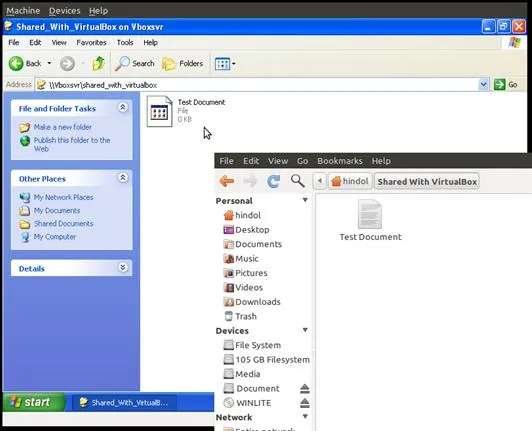Select Test Document file in Windows Explorer
532x431 pixels.
click(186, 111)
